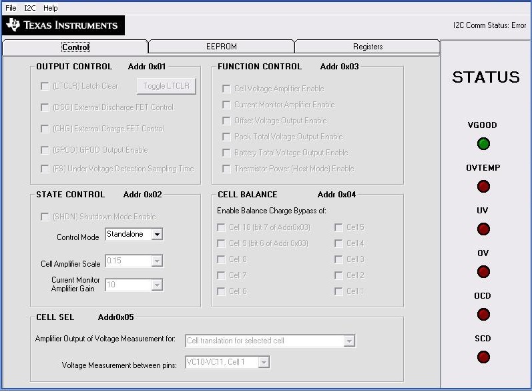Open the I2C menu
The height and width of the screenshot is (392, 532).
30,8
